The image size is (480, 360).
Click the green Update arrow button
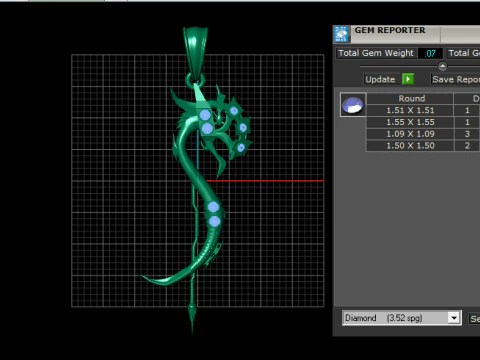coord(408,79)
